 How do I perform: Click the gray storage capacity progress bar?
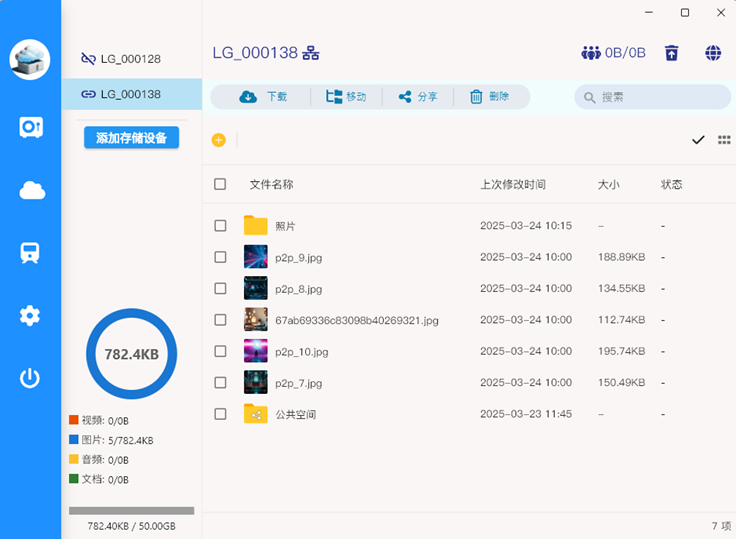click(x=131, y=511)
